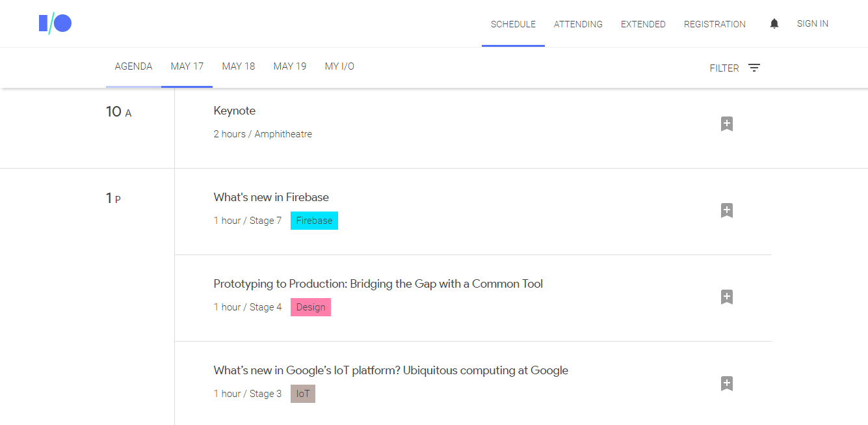Image resolution: width=868 pixels, height=425 pixels.
Task: Open the filter list icon
Action: click(754, 68)
